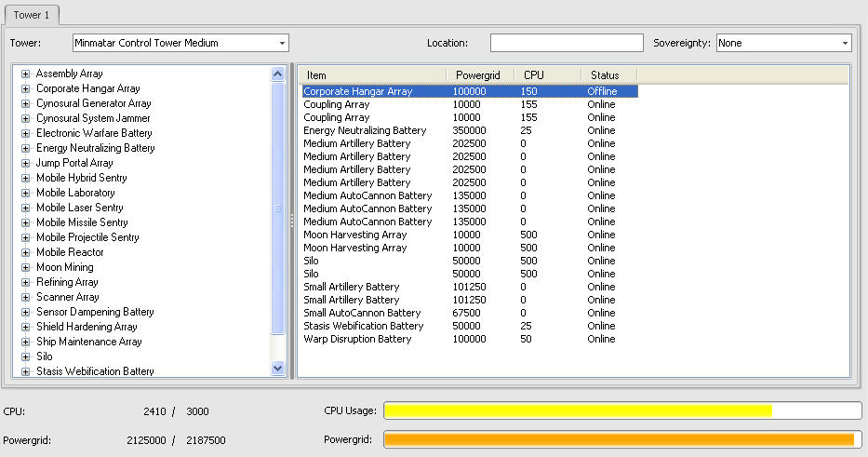Screen dimensions: 868x457
Task: Select the Corporate Hangar Array row
Action: click(x=357, y=91)
